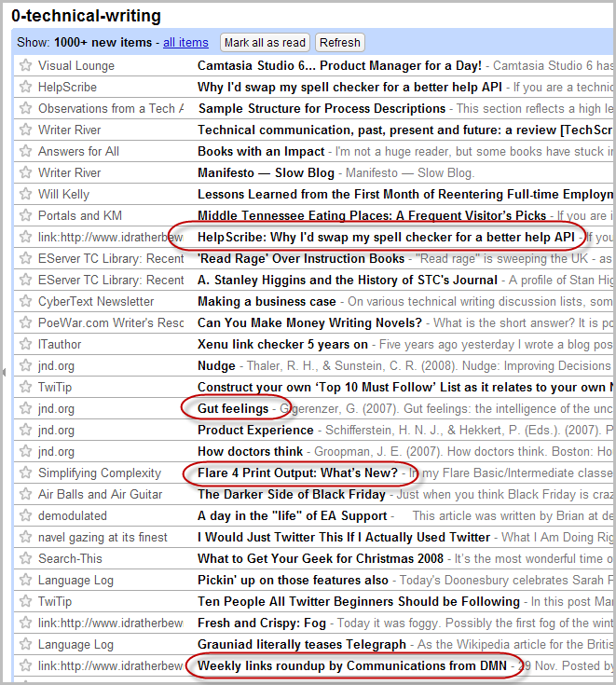Screen dimensions: 616x685
Task: Open What to Get Your Geek for Christmas
Action: coord(321,558)
